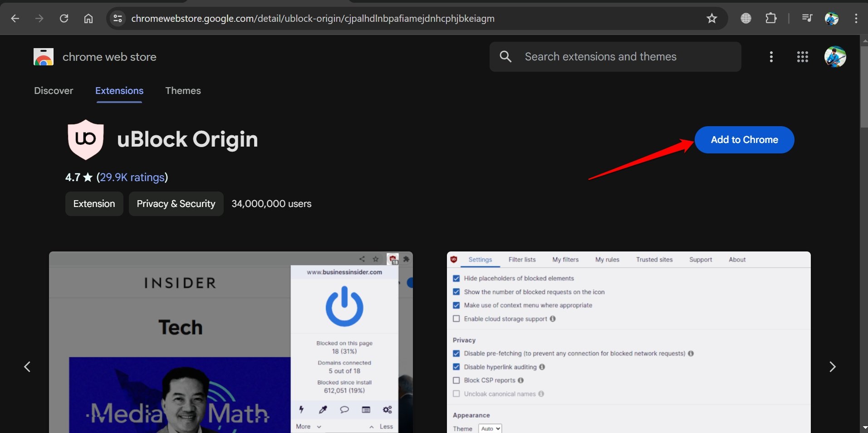Screen dimensions: 868x433
Task: Open the Filter lists tab in screenshot
Action: (x=522, y=260)
